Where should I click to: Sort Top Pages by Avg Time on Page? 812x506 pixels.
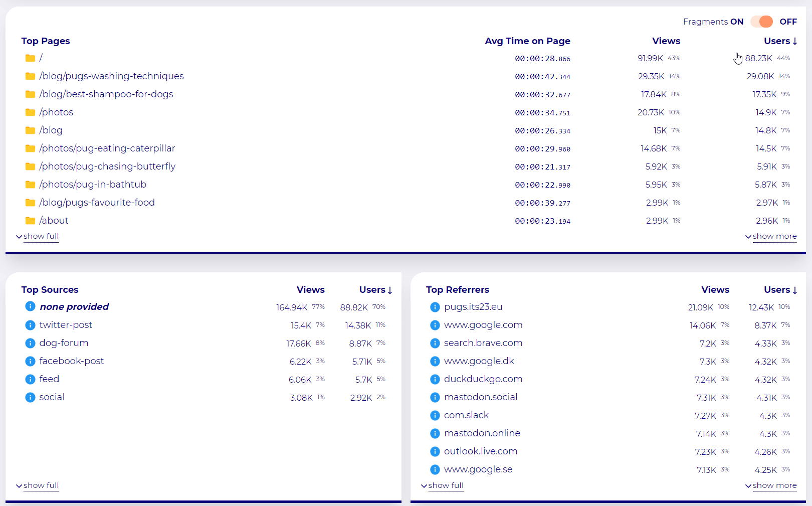point(527,41)
